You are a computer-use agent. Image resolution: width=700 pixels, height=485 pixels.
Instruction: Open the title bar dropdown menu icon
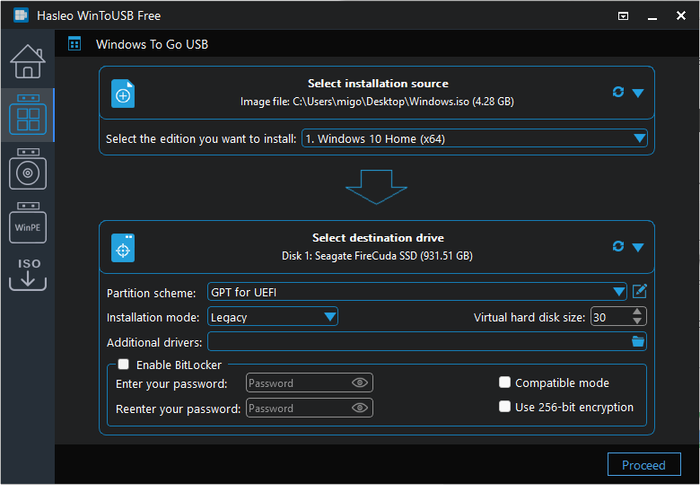[x=623, y=16]
